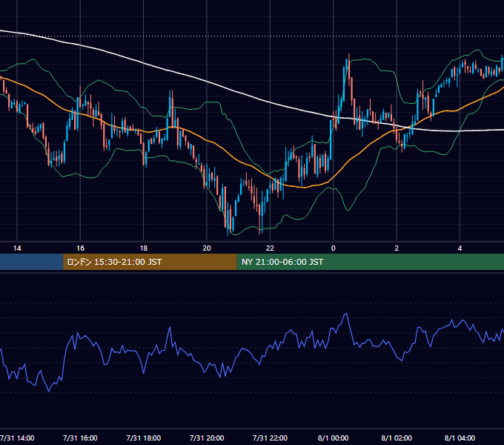Click the 7/31 22:00 timestamp label
This screenshot has height=445, width=504.
[270, 438]
